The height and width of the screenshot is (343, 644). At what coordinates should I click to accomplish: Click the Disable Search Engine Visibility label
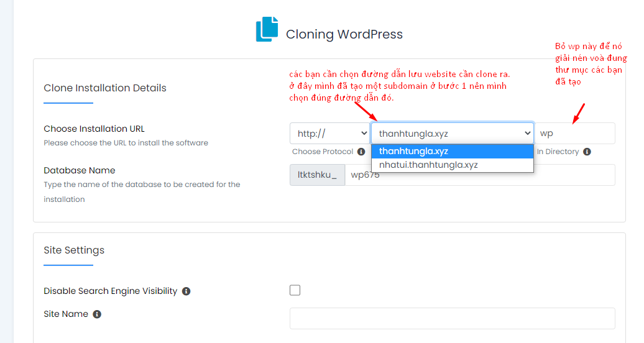click(111, 291)
